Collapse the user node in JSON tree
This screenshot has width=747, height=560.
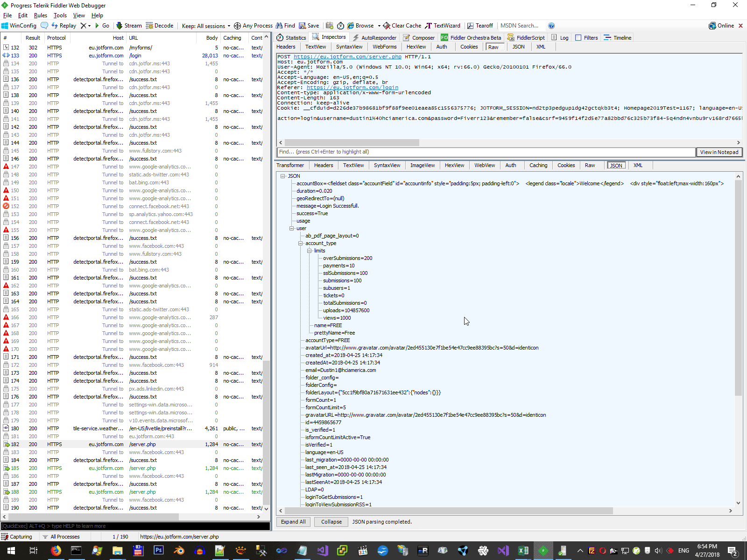click(292, 228)
